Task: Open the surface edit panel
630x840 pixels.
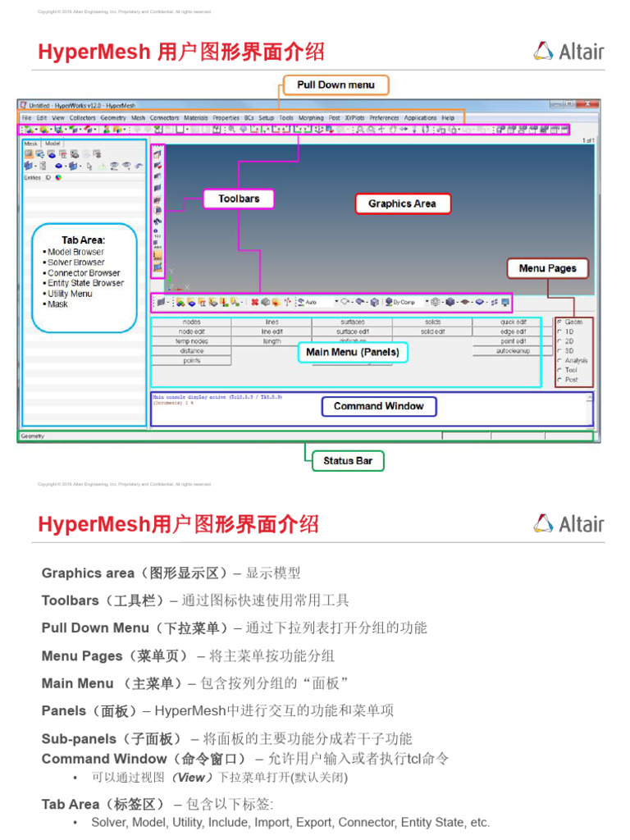Action: click(x=353, y=331)
